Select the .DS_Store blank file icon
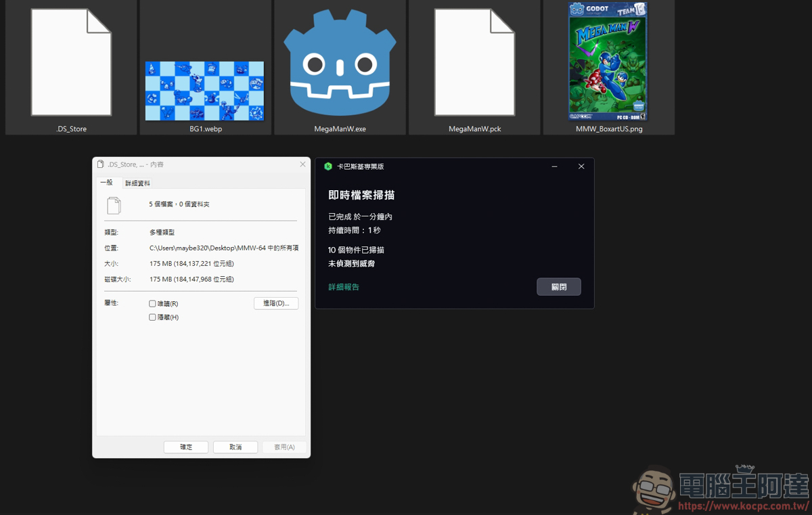Image resolution: width=812 pixels, height=515 pixels. tap(71, 62)
